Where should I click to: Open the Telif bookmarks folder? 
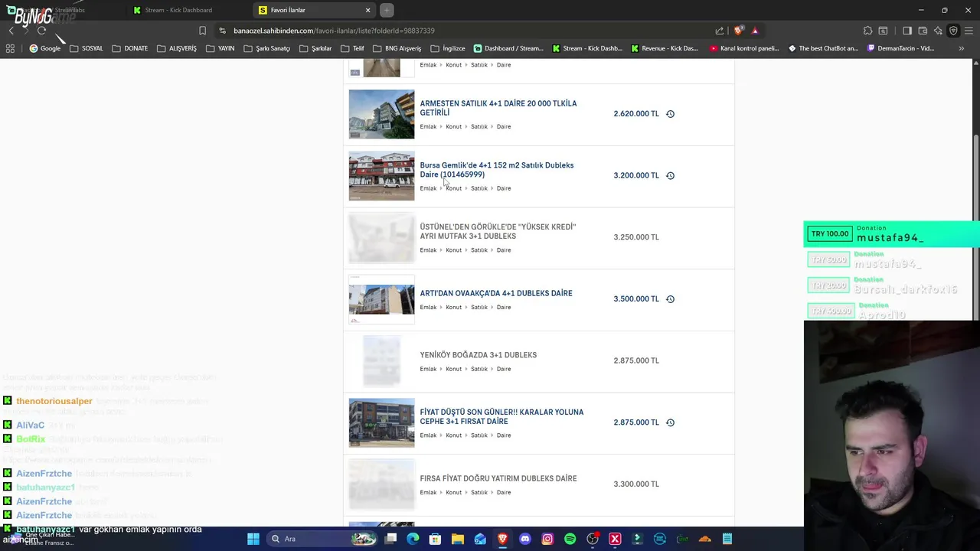click(352, 48)
